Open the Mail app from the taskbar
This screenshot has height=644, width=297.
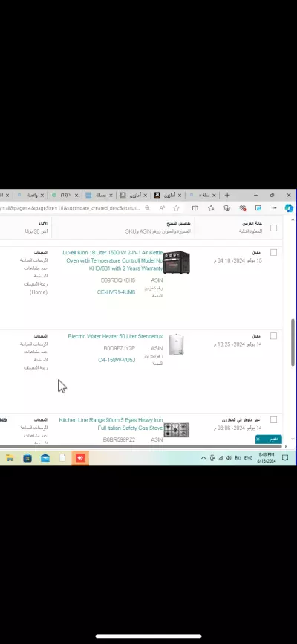coord(45,458)
